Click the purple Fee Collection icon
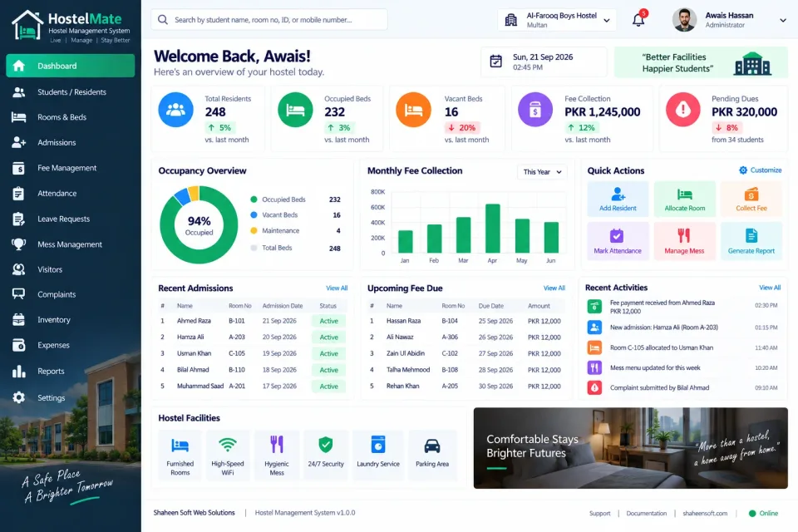Image resolution: width=798 pixels, height=532 pixels. (x=535, y=110)
